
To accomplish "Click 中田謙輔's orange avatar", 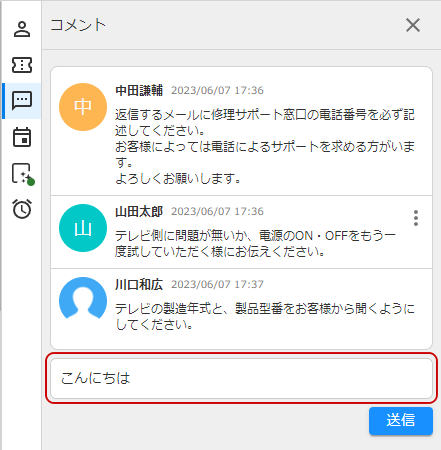I will 83,107.
